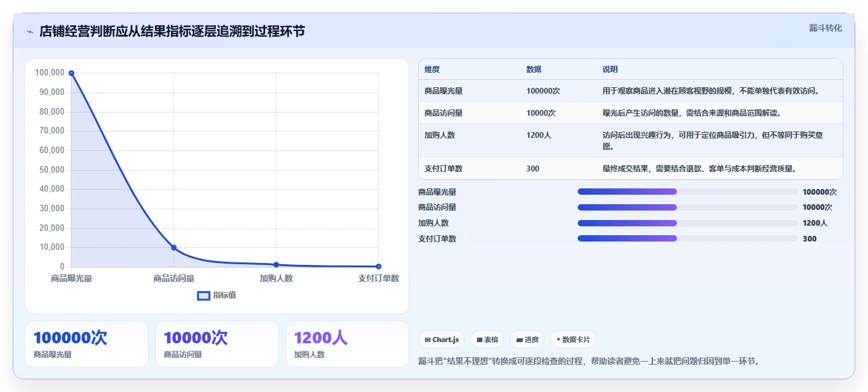
Task: Click the 加购人数 cell in the table
Action: pyautogui.click(x=440, y=135)
